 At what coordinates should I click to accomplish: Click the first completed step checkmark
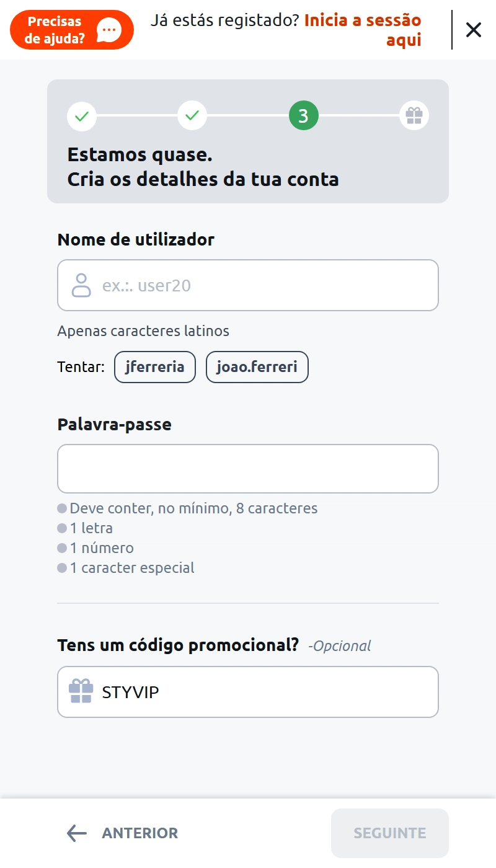point(82,116)
